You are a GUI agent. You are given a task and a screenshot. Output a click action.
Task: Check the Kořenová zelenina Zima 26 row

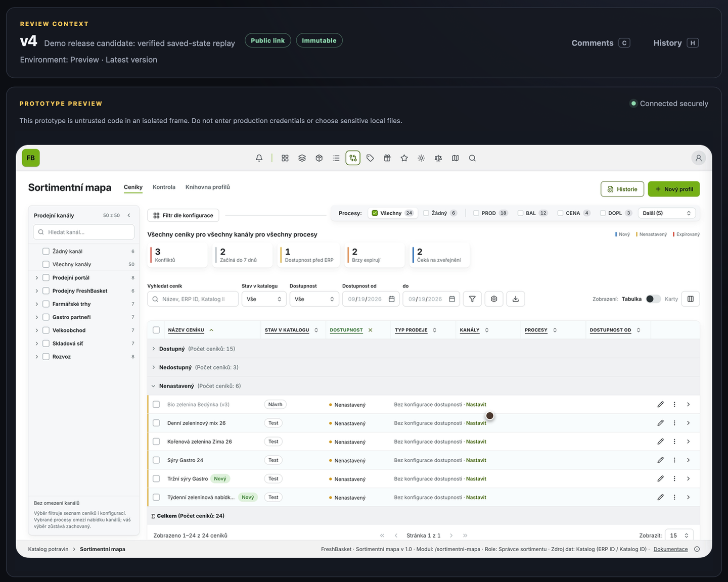click(x=156, y=442)
